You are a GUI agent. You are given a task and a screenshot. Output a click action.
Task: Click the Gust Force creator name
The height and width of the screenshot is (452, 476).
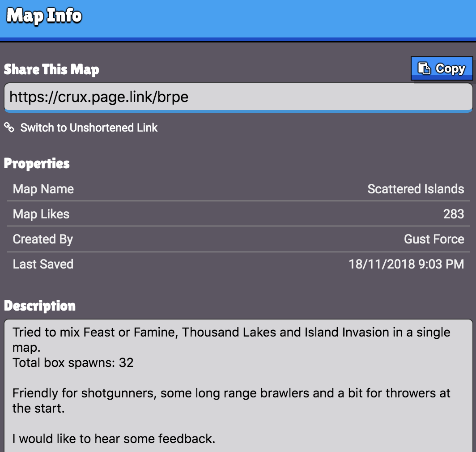(434, 239)
